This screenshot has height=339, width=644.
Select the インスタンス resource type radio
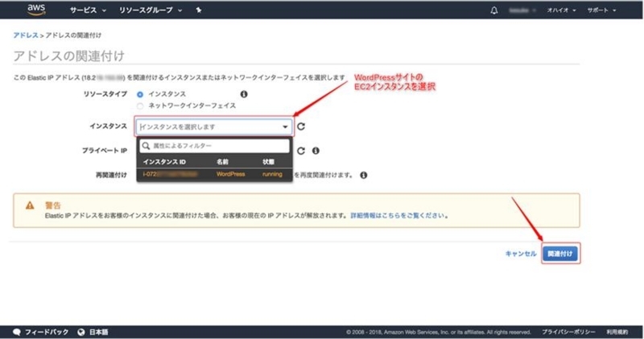(x=140, y=94)
